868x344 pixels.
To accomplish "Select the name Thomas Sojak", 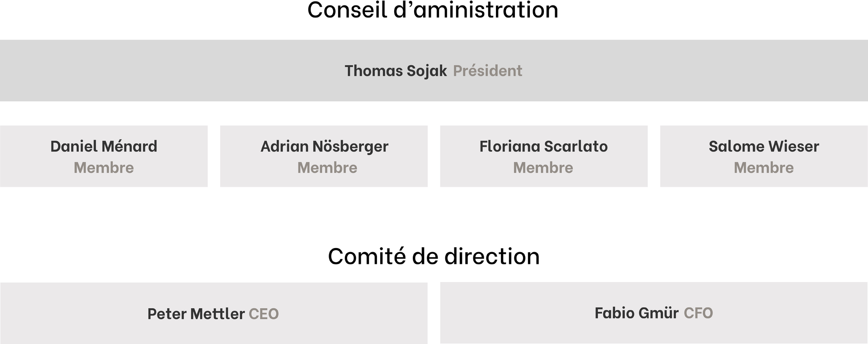I will 396,71.
